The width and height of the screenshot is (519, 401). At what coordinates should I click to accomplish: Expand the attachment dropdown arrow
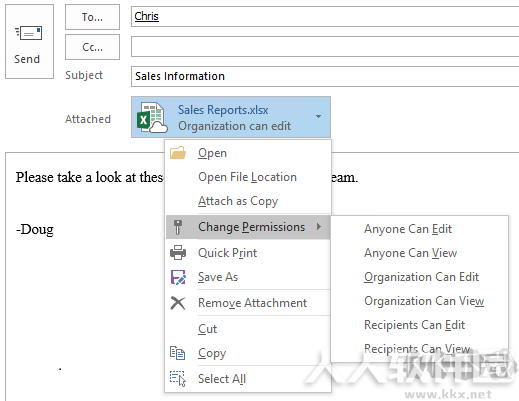318,117
